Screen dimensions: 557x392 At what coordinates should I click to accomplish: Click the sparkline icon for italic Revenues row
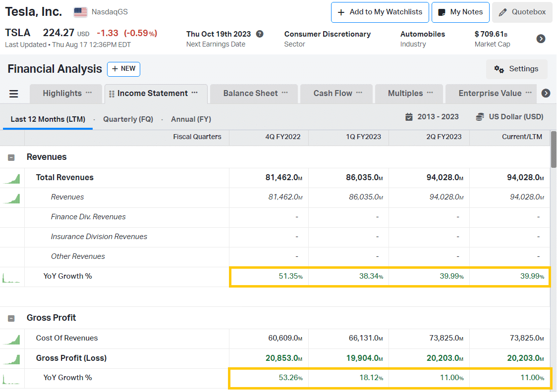tap(12, 198)
